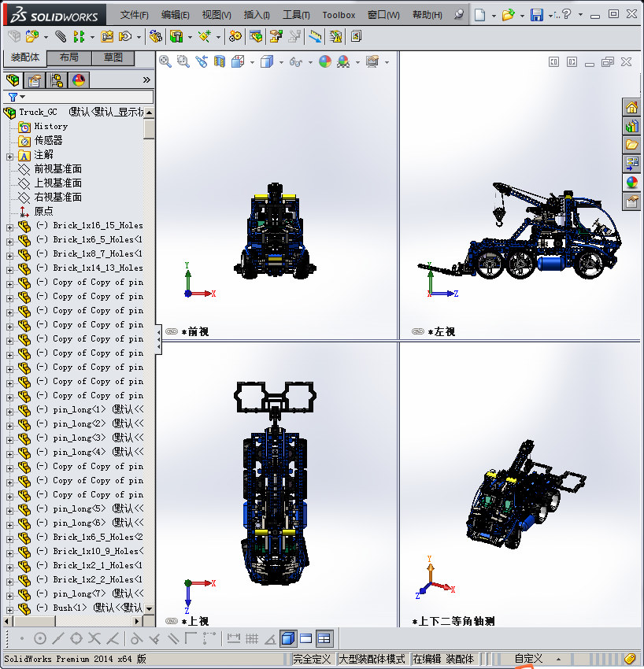This screenshot has width=644, height=669.
Task: Expand the 注解 annotations tree node
Action: [9, 157]
